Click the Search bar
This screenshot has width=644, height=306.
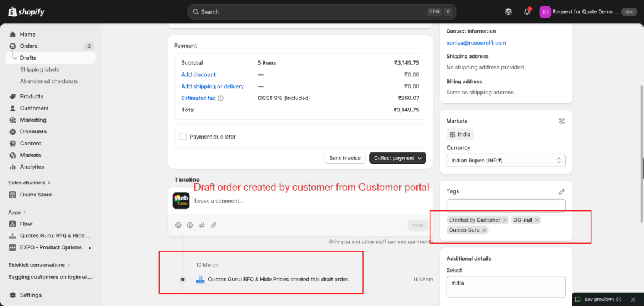[321, 11]
